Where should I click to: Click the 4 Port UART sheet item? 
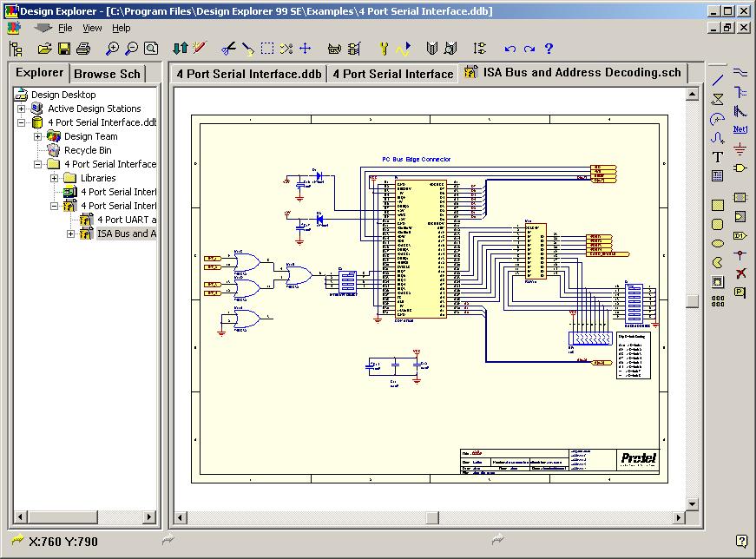click(x=126, y=220)
